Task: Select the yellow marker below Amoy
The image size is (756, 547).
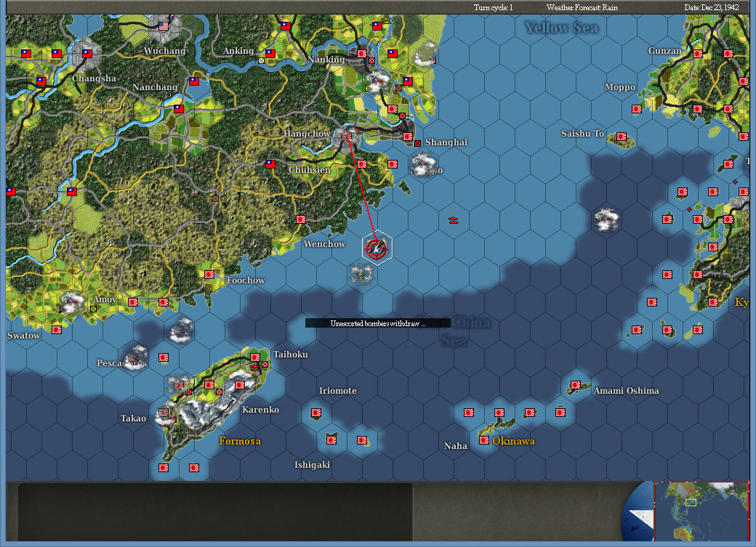Action: [94, 309]
